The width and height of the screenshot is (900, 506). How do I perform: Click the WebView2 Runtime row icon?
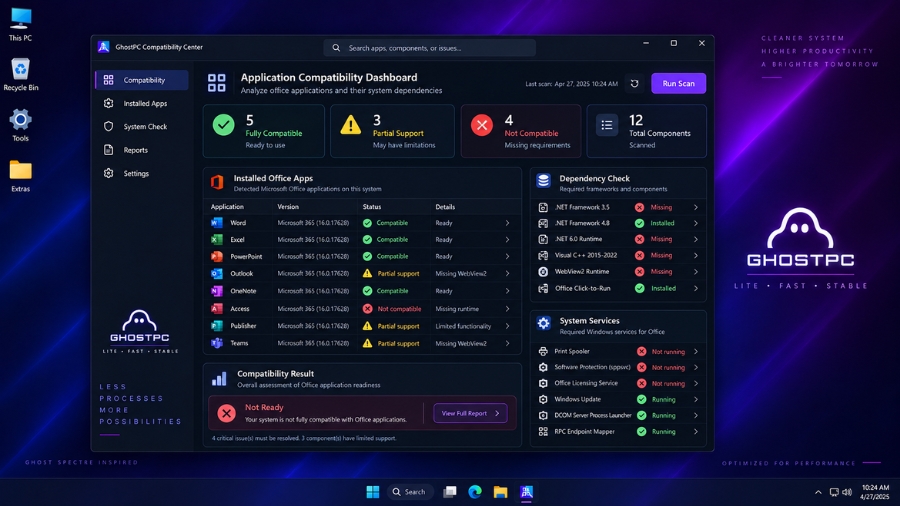[x=543, y=272]
